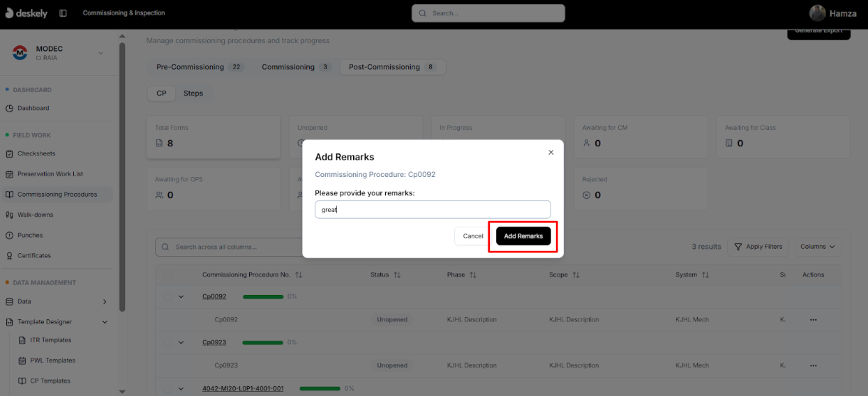868x396 pixels.
Task: Switch to the Pre-Commissioning tab
Action: pyautogui.click(x=199, y=67)
